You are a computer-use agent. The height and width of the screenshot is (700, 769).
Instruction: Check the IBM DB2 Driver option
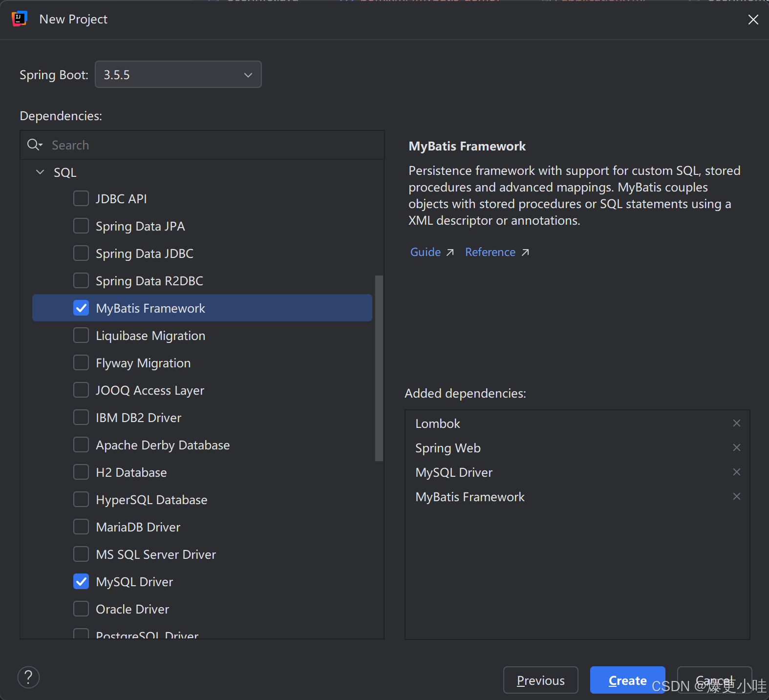pyautogui.click(x=81, y=417)
